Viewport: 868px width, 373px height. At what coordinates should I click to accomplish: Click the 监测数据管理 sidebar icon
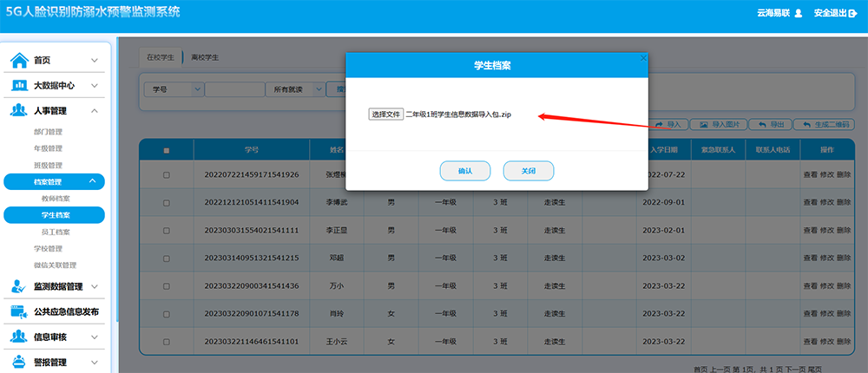(19, 286)
